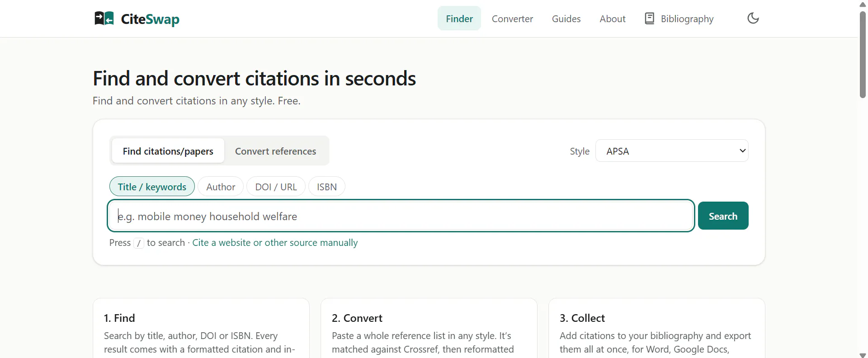Go to the Finder nav tab
Screen dimensions: 868x358
tap(459, 19)
